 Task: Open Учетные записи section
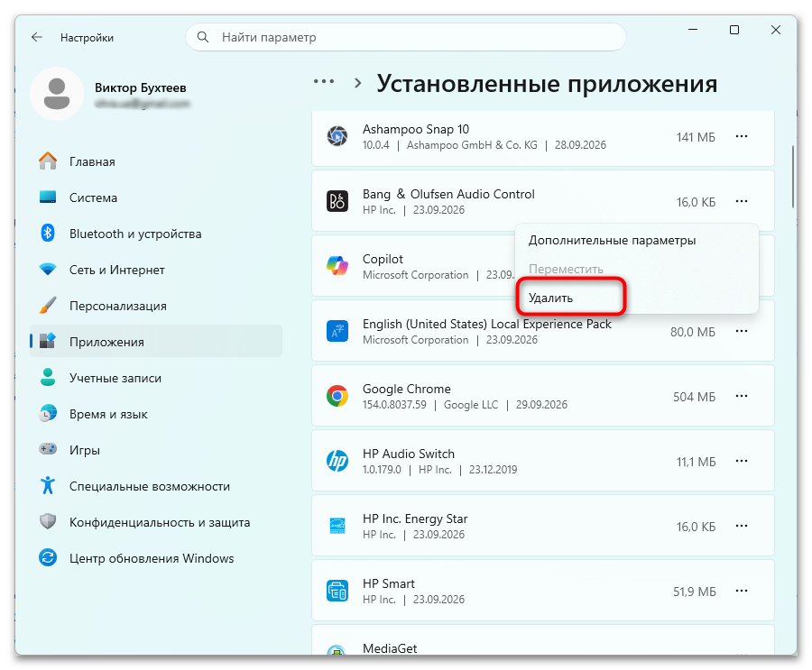(x=156, y=378)
